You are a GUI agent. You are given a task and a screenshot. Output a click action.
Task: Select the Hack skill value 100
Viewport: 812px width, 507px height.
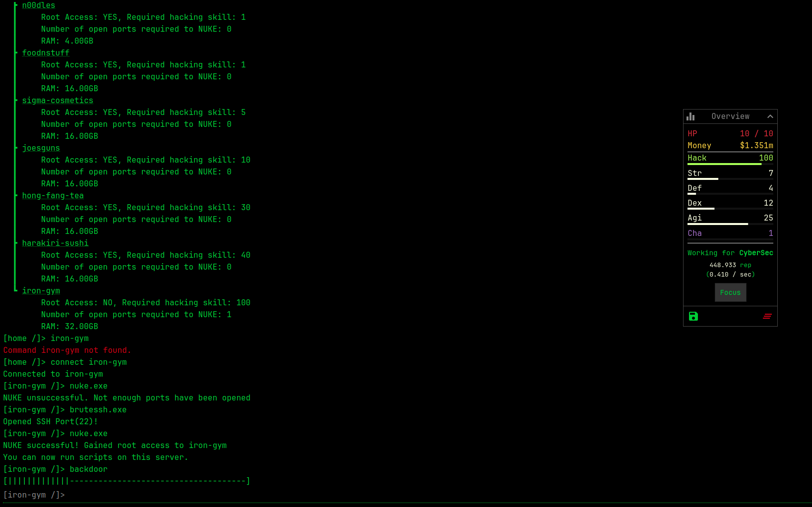766,158
